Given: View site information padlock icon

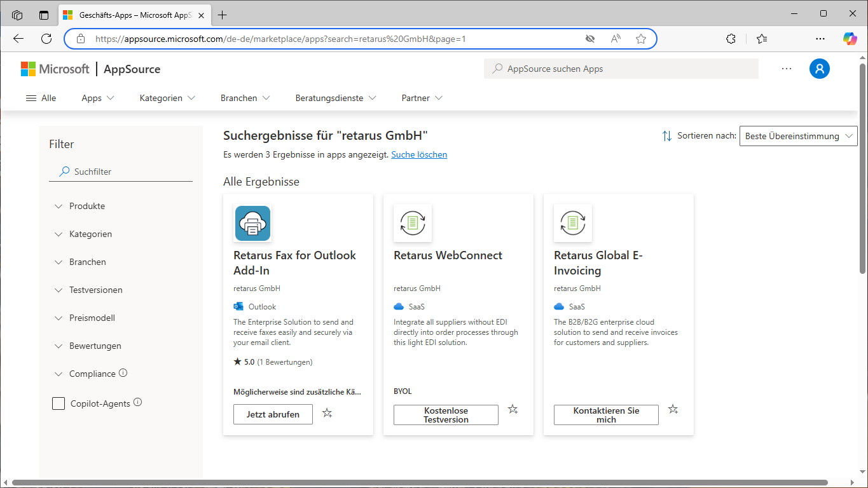Looking at the screenshot, I should click(x=81, y=39).
